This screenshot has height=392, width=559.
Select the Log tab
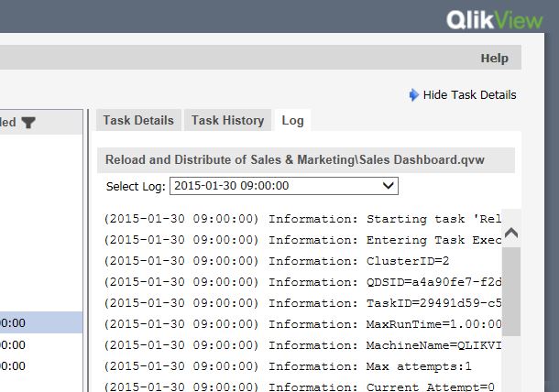click(x=292, y=121)
